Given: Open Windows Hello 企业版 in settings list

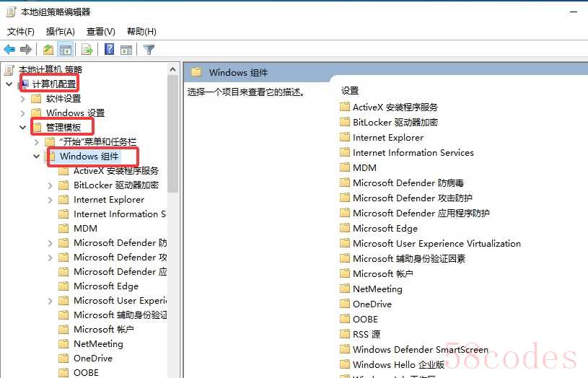Looking at the screenshot, I should [399, 364].
